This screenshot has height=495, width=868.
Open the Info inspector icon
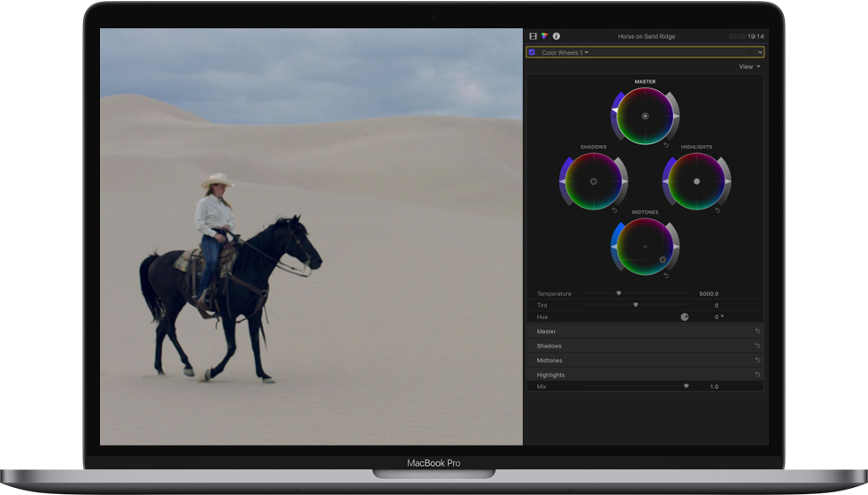[557, 36]
